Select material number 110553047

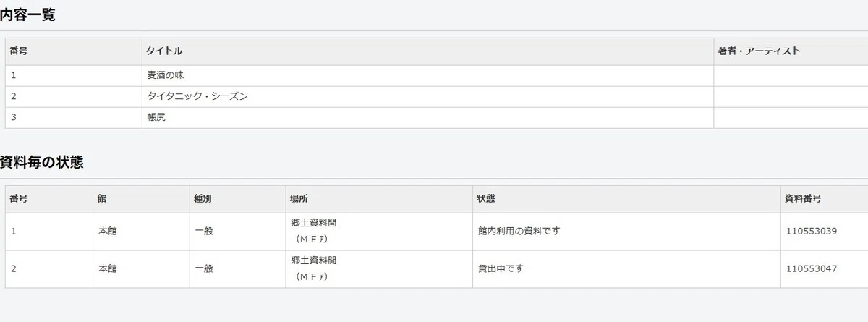point(811,268)
